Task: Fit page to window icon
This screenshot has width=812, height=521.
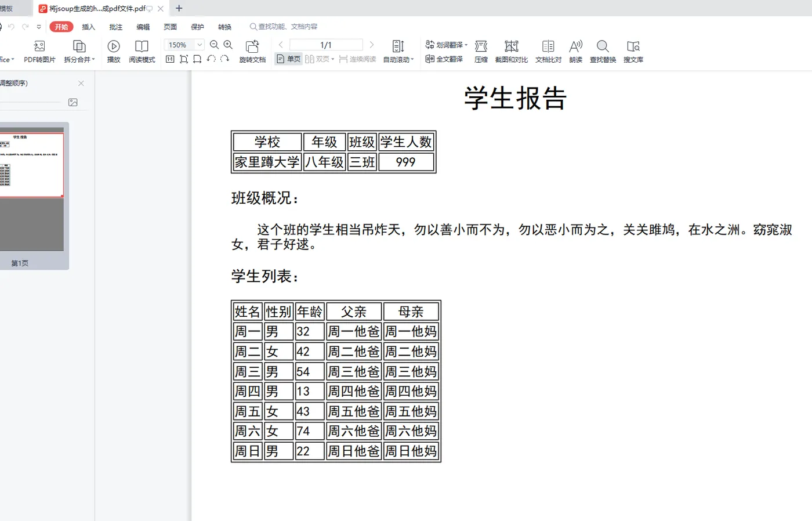Action: pyautogui.click(x=184, y=59)
